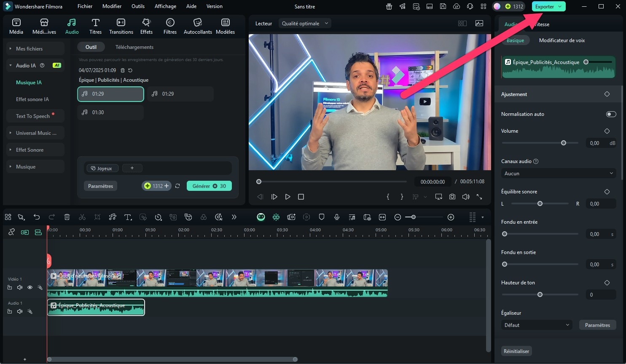Open the Exporter dropdown arrow
Image resolution: width=626 pixels, height=364 pixels.
click(x=560, y=6)
